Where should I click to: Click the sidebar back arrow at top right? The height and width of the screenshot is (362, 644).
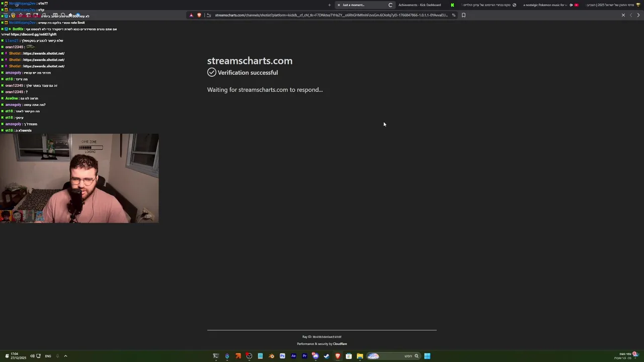[x=631, y=15]
